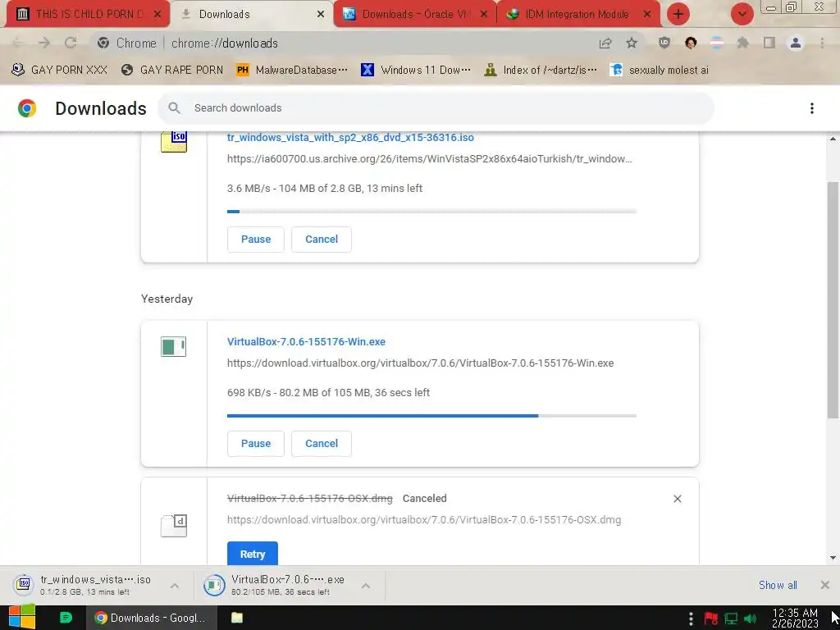Toggle the browser side panel icon
Image resolution: width=840 pixels, height=630 pixels.
pos(769,43)
